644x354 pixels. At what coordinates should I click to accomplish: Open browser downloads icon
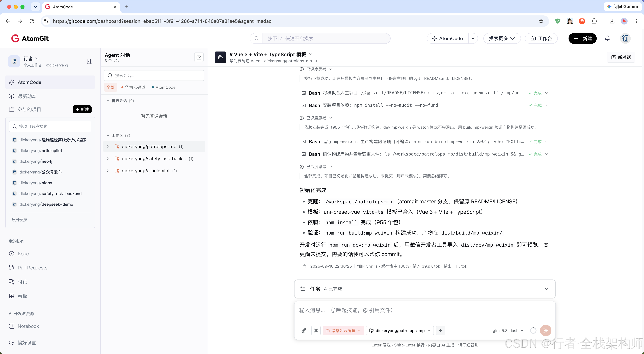pyautogui.click(x=612, y=21)
